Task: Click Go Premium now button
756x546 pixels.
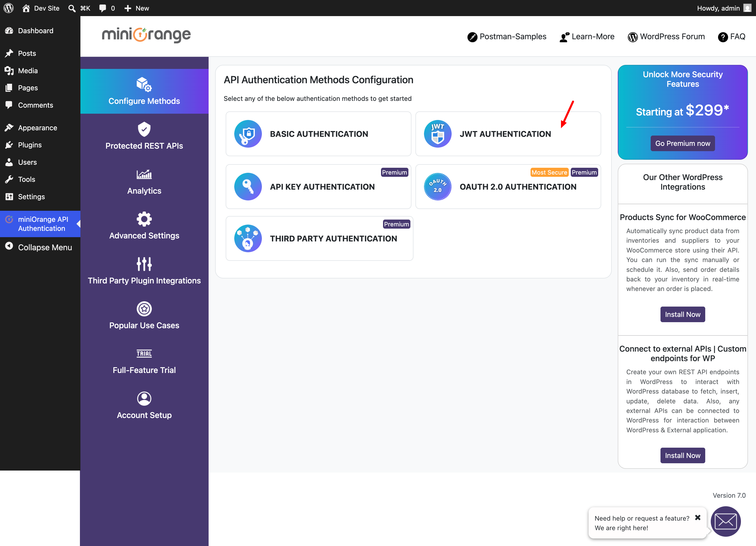Action: point(683,143)
